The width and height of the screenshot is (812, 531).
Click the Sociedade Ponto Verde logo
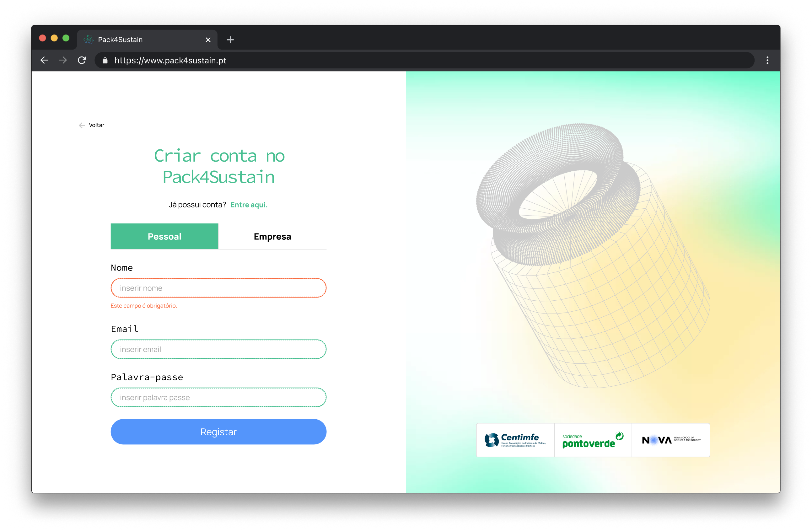click(593, 440)
